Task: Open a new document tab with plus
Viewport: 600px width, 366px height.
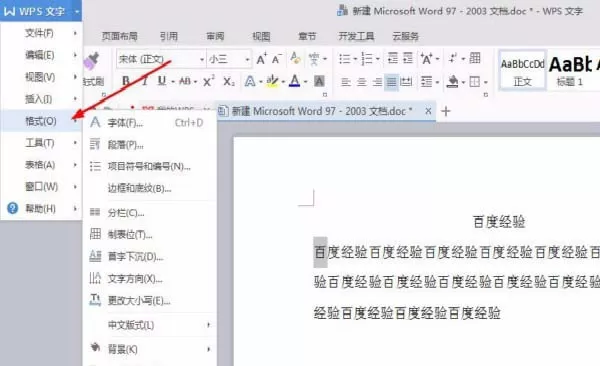Action: click(446, 111)
